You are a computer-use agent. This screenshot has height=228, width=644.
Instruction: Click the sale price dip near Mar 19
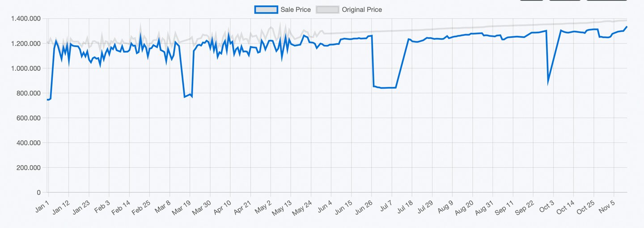tap(185, 97)
